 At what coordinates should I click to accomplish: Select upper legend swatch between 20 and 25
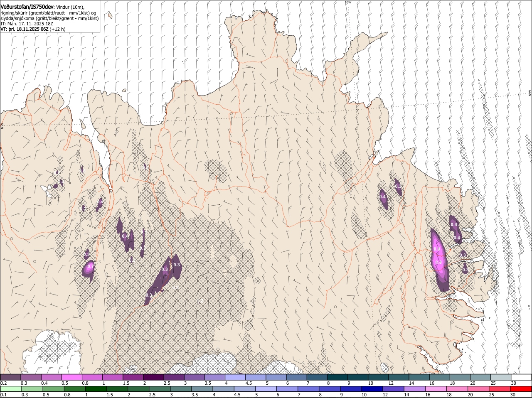[481, 377]
